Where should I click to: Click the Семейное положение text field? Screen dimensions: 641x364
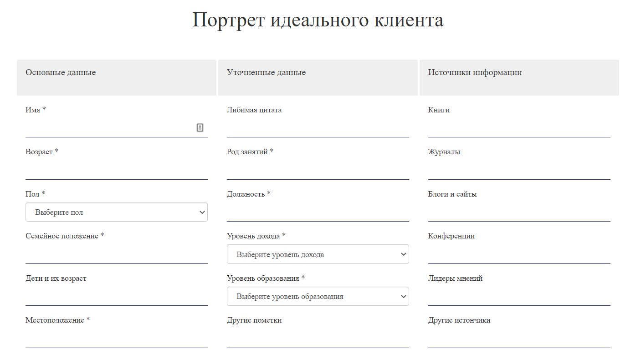coord(116,255)
